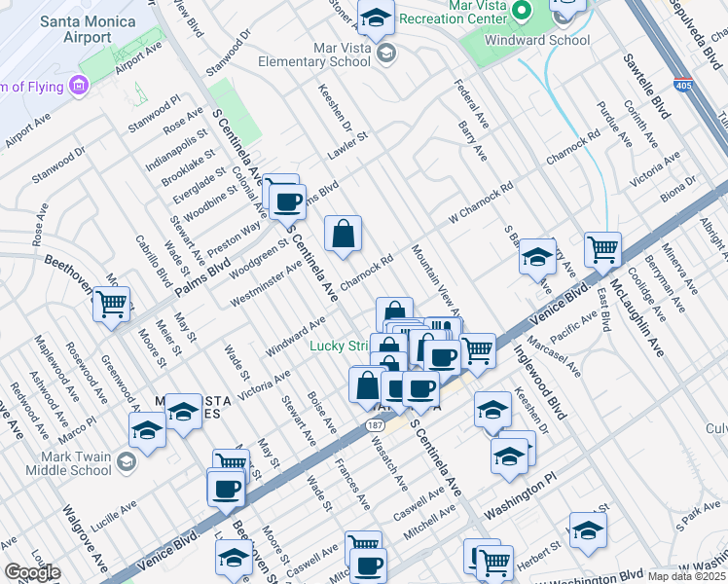Click the route 187 shield on Venice Blvd
Image resolution: width=728 pixels, height=584 pixels.
tap(374, 425)
